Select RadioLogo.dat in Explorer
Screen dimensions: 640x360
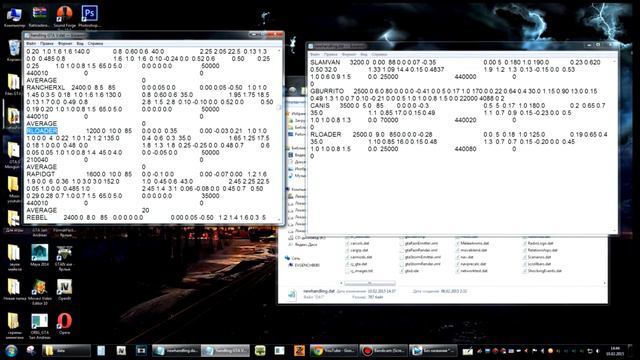point(540,243)
